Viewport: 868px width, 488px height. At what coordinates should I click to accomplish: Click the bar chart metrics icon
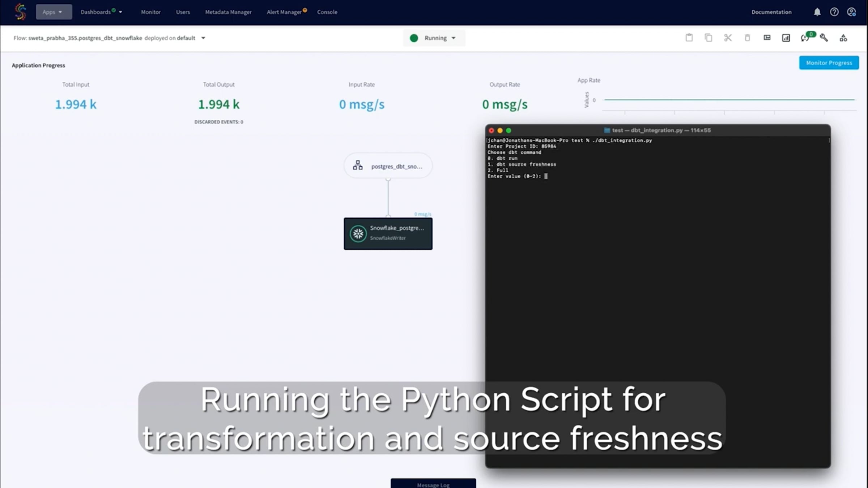786,38
